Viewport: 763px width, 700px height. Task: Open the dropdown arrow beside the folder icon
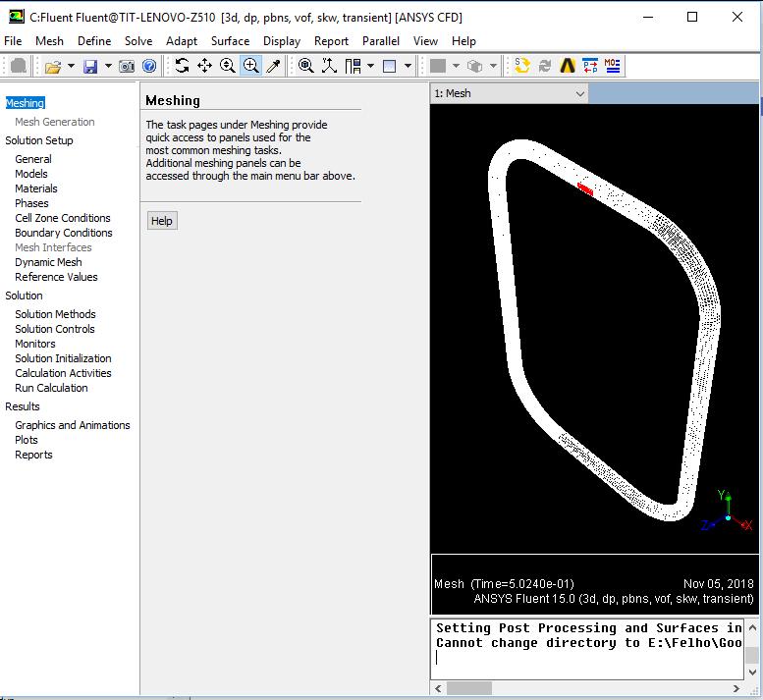(x=71, y=66)
